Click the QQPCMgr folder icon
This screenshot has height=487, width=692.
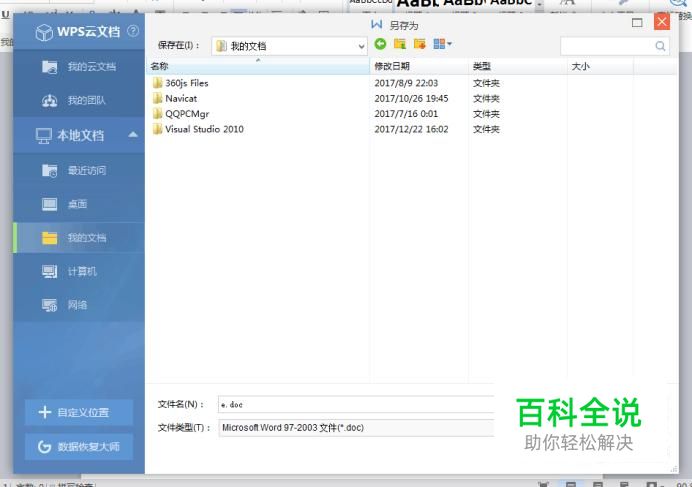[x=157, y=113]
